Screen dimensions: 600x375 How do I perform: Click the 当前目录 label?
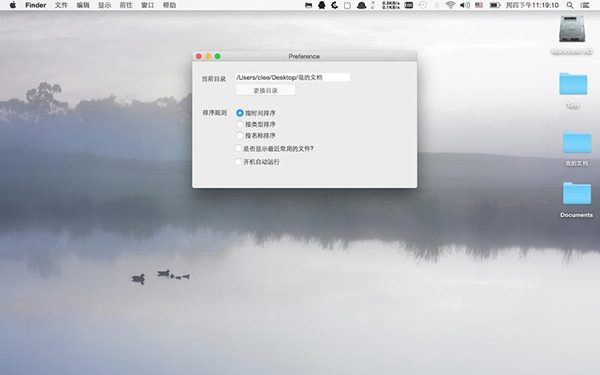click(214, 79)
